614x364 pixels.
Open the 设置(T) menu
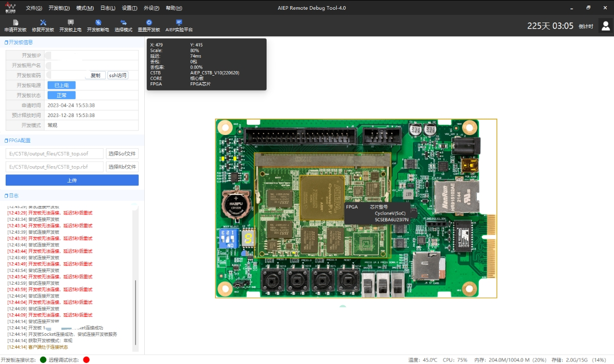pyautogui.click(x=129, y=8)
